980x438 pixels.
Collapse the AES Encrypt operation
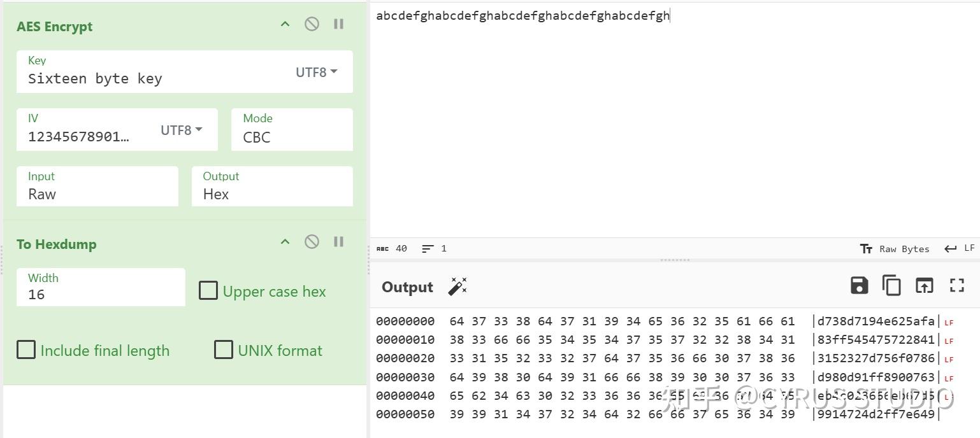tap(285, 24)
